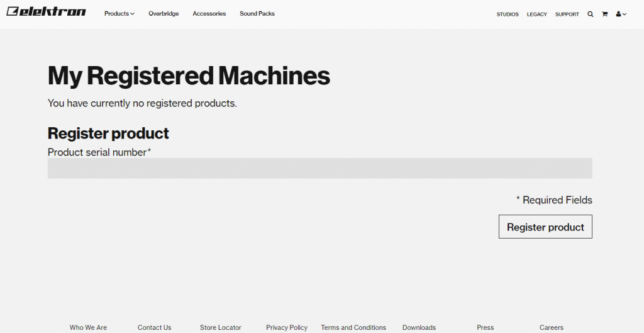Open the Store Locator footer link
The width and height of the screenshot is (644, 333).
[x=221, y=328]
